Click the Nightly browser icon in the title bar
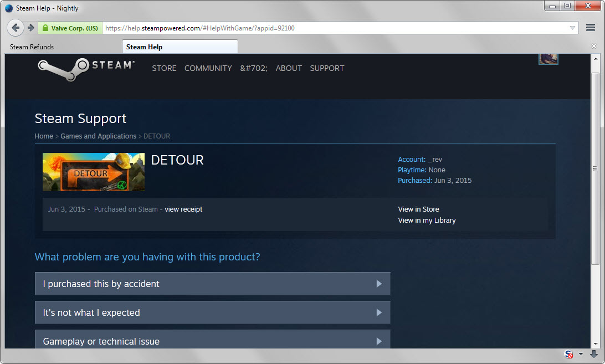 click(x=8, y=8)
